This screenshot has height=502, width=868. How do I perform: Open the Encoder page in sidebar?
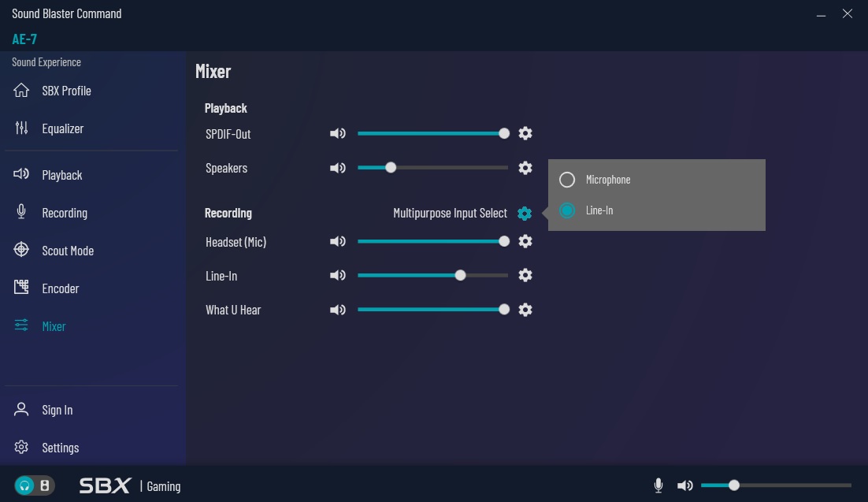click(60, 288)
